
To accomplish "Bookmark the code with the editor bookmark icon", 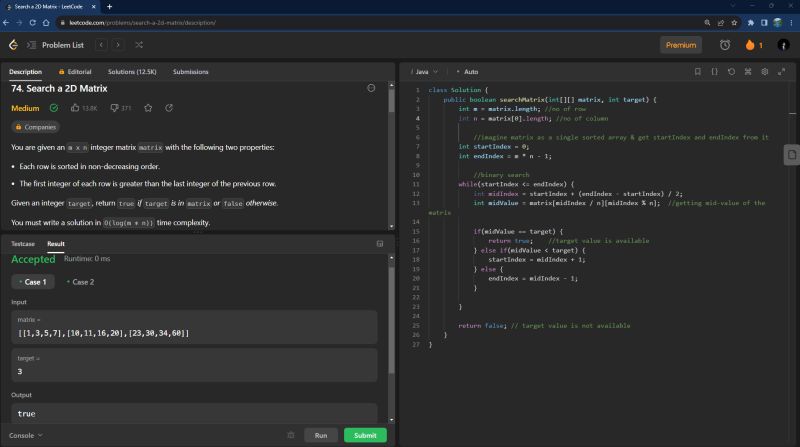I will click(x=698, y=72).
